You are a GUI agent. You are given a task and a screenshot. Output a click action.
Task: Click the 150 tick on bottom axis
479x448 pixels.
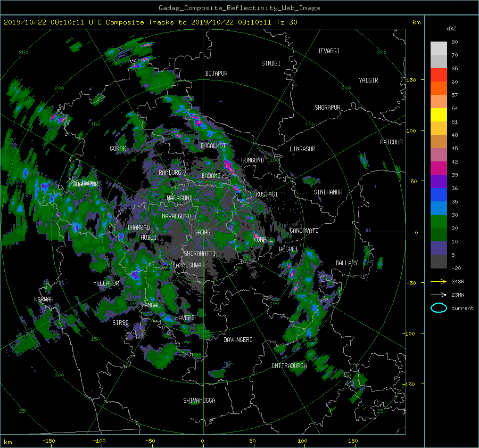coord(353,441)
